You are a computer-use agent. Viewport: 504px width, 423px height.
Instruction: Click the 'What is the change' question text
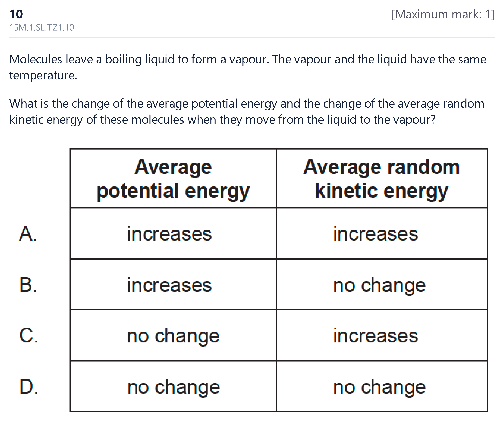[x=247, y=112]
